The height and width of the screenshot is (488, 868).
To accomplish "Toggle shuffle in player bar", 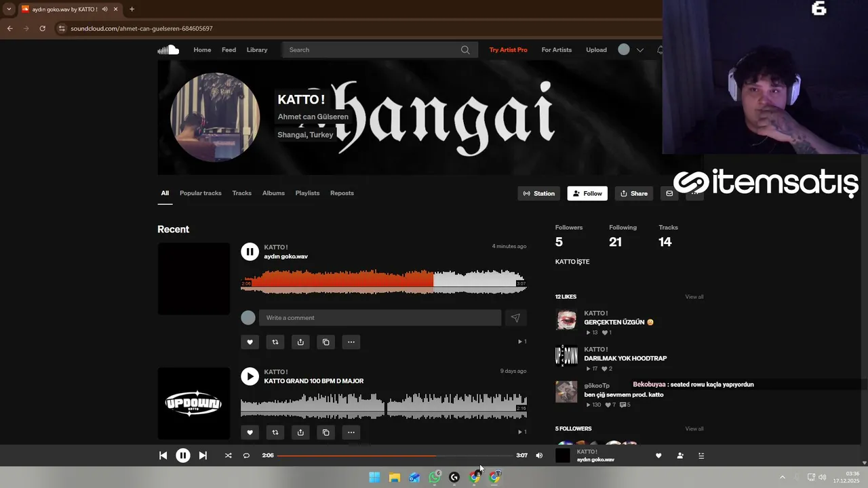I will tap(228, 455).
